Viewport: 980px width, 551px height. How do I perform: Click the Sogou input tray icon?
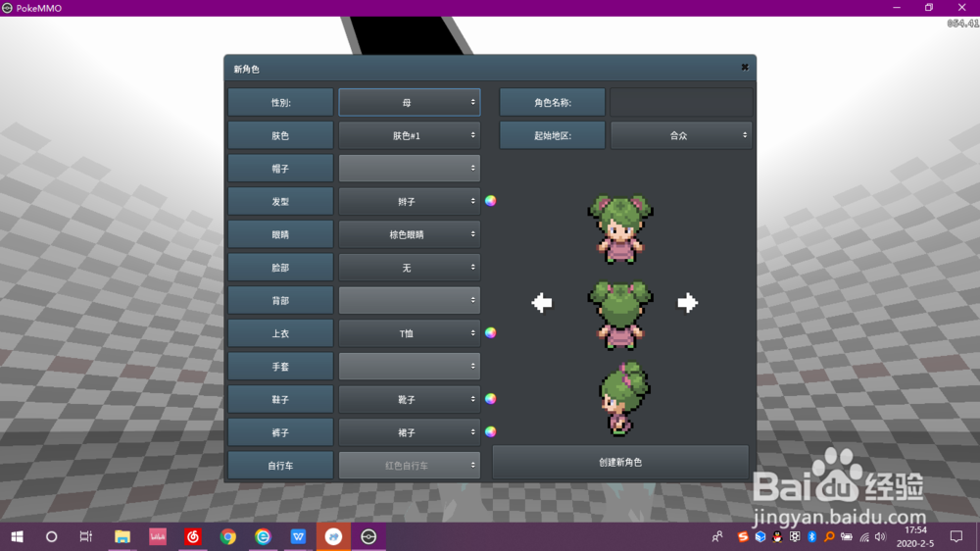pos(743,536)
